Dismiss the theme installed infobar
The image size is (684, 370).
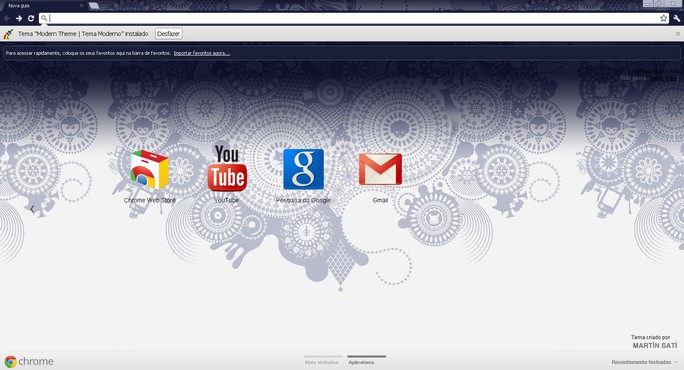677,34
